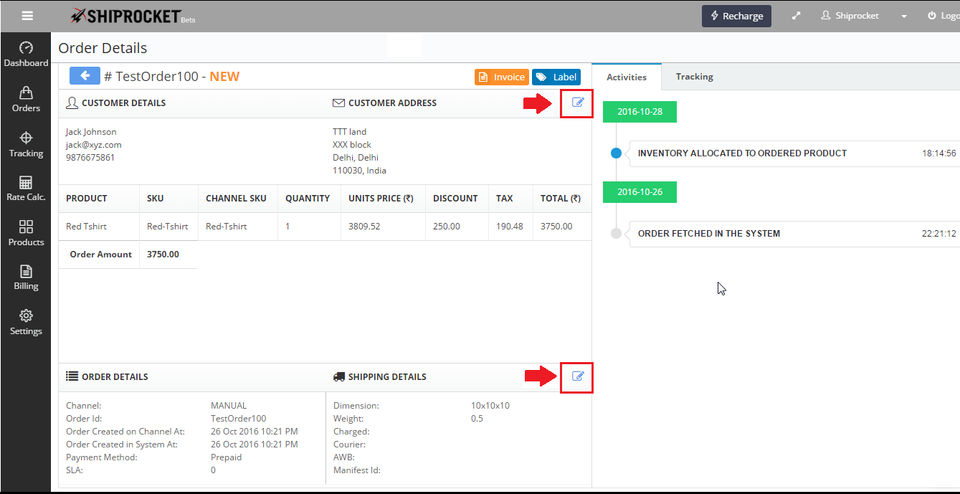Click the '110030, India' address line
Image resolution: width=960 pixels, height=494 pixels.
pyautogui.click(x=359, y=171)
